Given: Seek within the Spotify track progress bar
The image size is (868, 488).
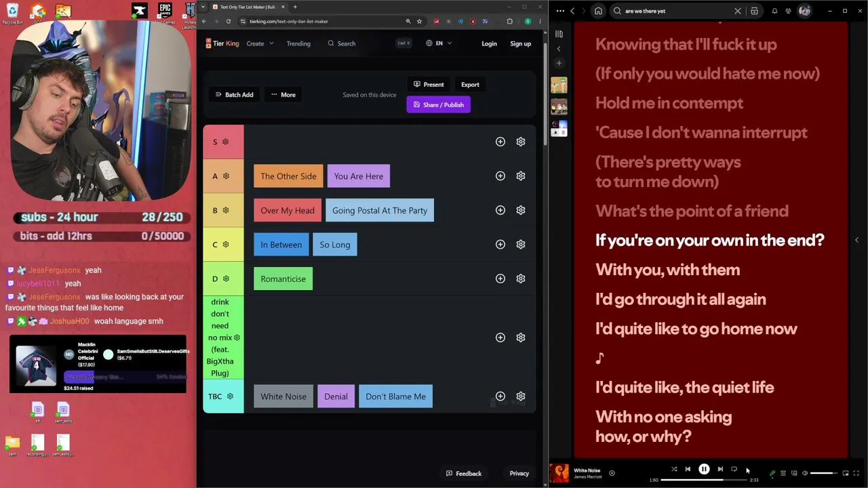Looking at the screenshot, I should [704, 480].
